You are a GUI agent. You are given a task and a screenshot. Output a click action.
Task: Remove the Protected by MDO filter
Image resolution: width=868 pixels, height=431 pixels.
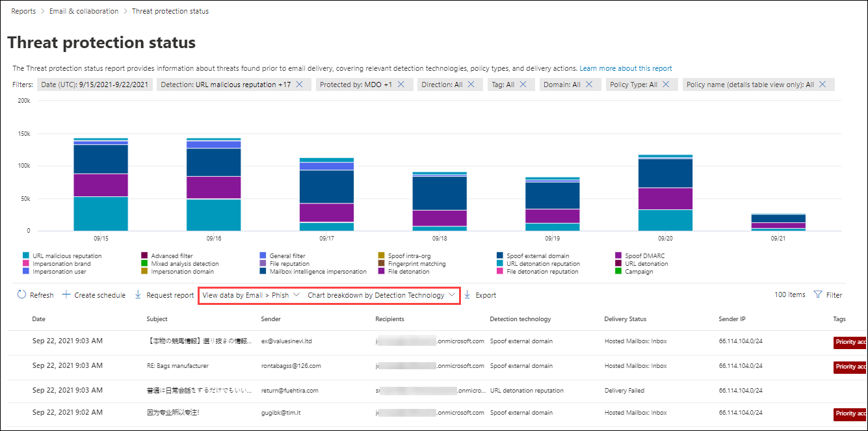click(x=401, y=85)
